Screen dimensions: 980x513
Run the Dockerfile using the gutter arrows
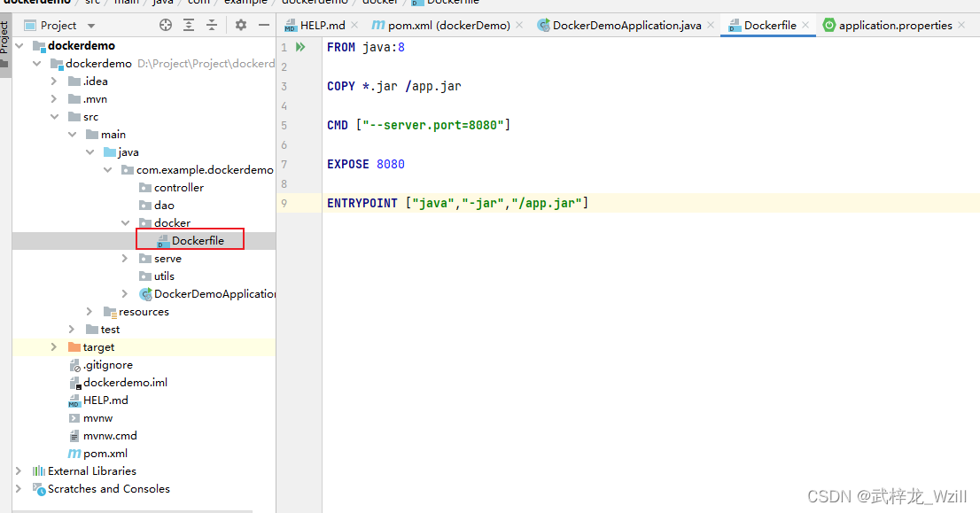coord(300,47)
